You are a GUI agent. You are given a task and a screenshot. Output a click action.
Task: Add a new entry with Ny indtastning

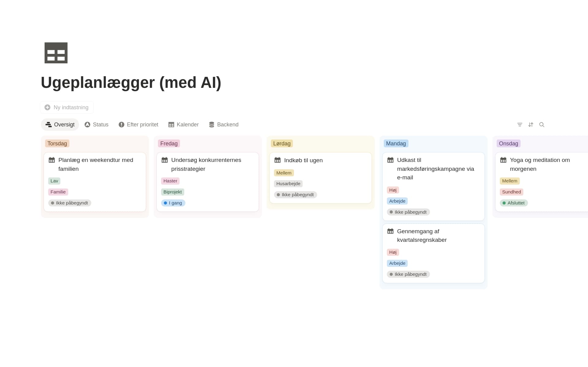coord(67,107)
